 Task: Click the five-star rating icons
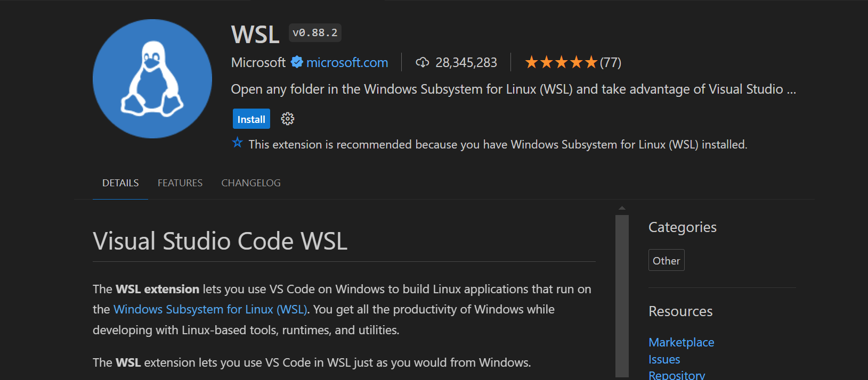click(x=561, y=62)
